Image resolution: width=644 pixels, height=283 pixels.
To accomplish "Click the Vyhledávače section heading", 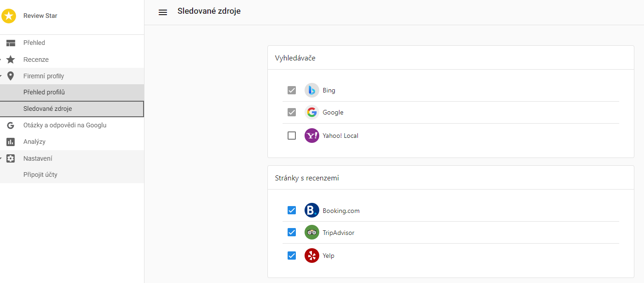I will [295, 58].
